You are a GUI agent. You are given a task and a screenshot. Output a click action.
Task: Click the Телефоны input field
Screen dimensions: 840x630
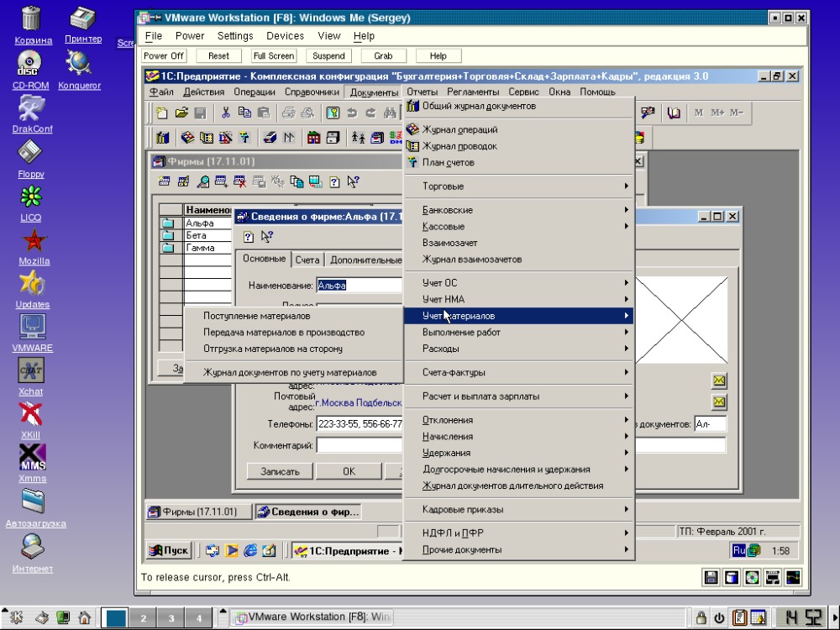[x=359, y=423]
